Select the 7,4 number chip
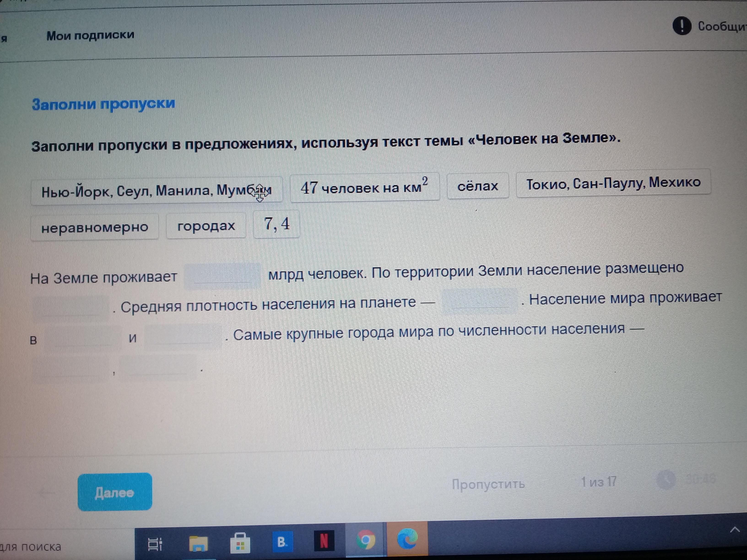 click(277, 224)
